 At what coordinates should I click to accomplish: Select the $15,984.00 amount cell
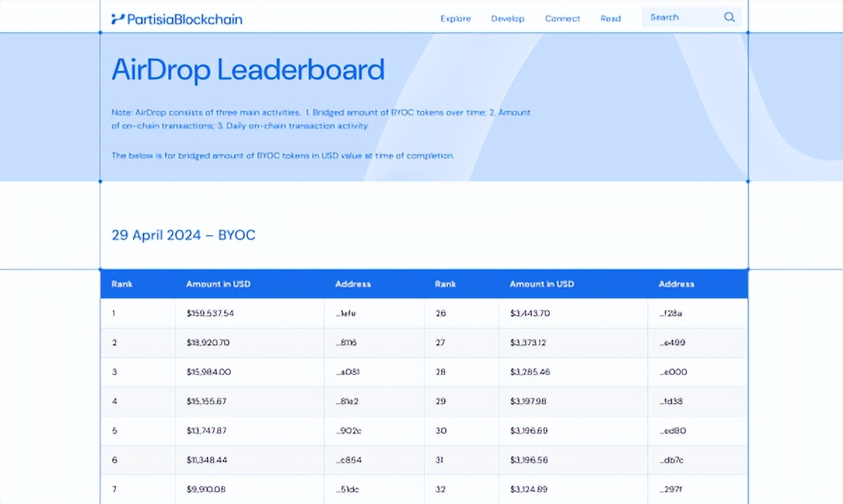pyautogui.click(x=250, y=372)
